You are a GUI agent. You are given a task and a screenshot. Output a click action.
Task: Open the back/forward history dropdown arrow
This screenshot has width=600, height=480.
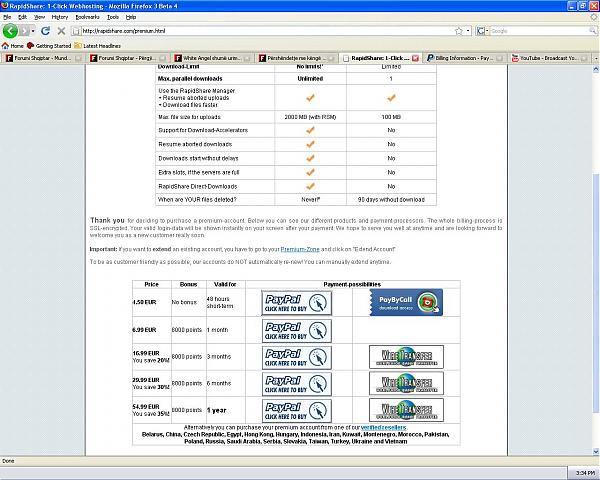coord(33,31)
